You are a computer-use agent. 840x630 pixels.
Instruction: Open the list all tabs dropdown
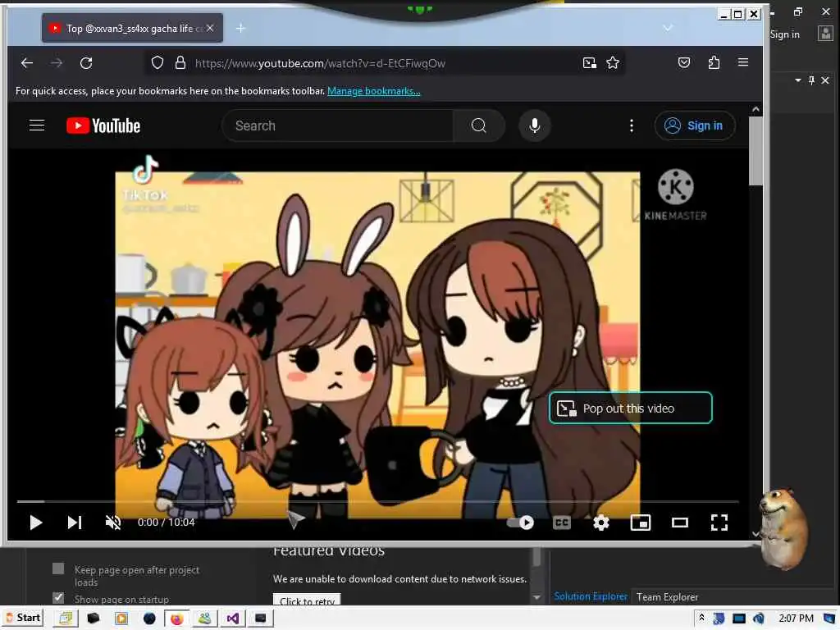(668, 28)
